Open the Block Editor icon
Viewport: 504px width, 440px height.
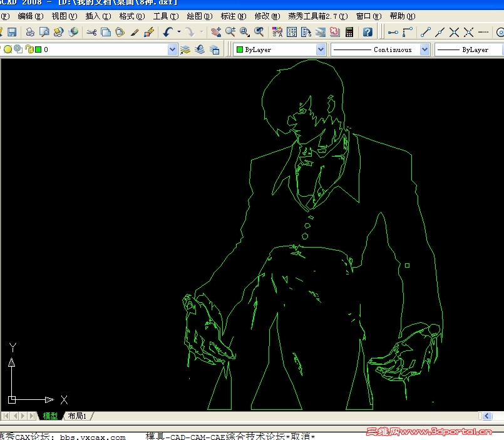[x=149, y=32]
